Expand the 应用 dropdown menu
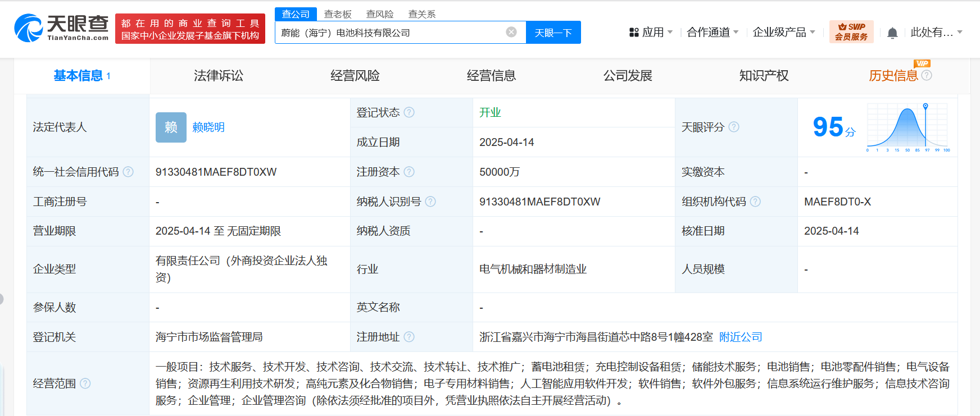Image resolution: width=980 pixels, height=416 pixels. coord(651,33)
